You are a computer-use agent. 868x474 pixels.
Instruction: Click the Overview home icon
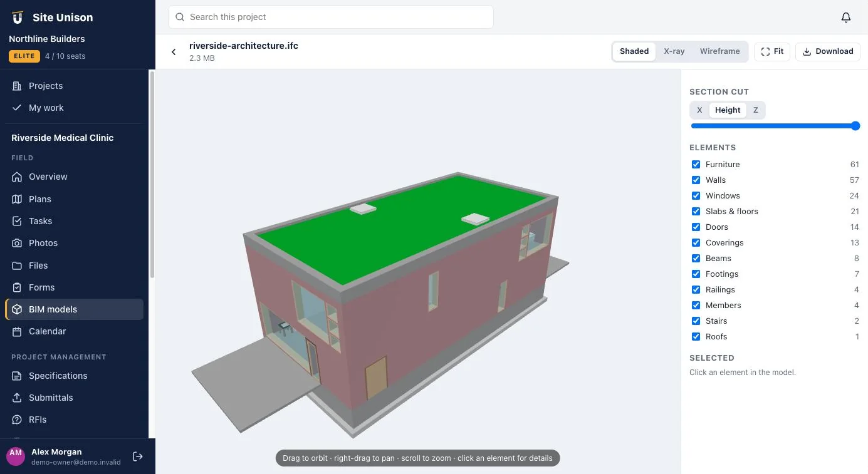[17, 177]
